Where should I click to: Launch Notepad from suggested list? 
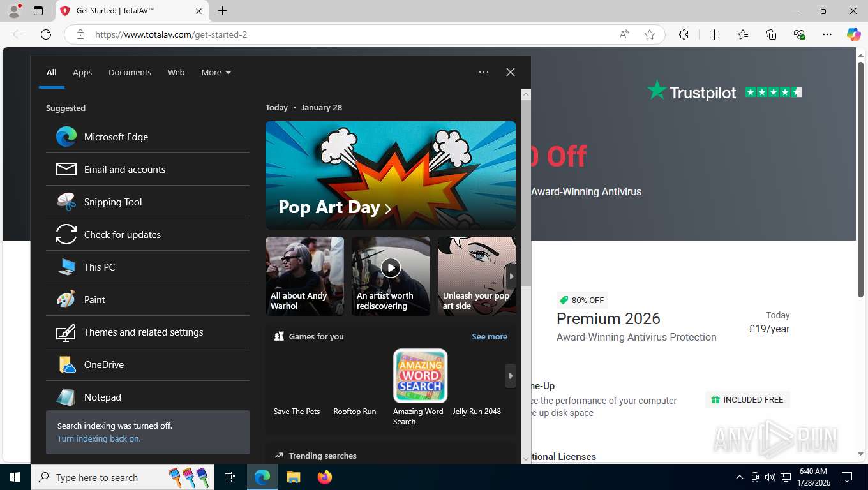tap(147, 397)
